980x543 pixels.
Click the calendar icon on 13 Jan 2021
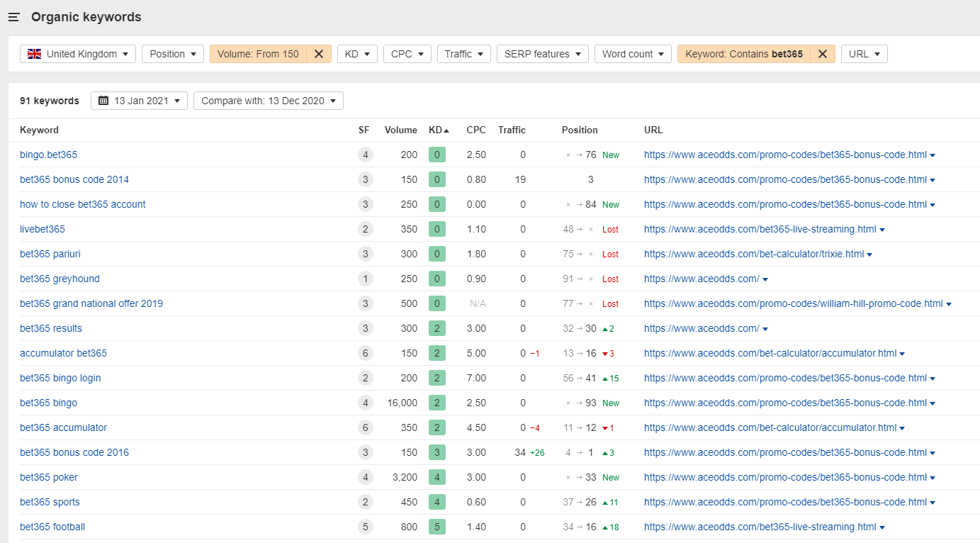[x=103, y=101]
